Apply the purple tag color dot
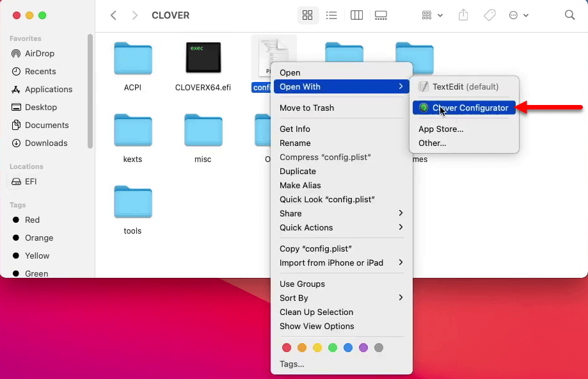The image size is (588, 379). [x=363, y=348]
